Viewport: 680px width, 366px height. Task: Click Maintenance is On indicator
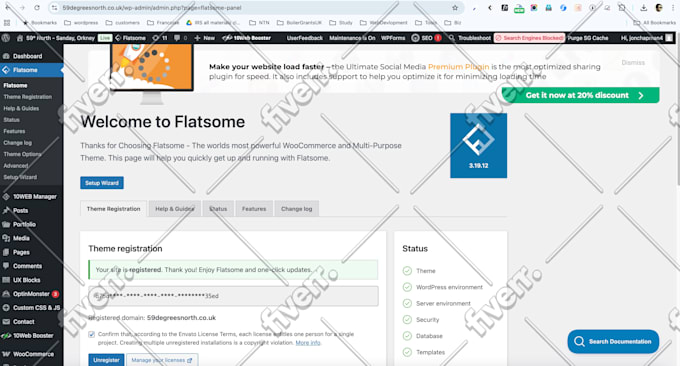click(x=352, y=38)
